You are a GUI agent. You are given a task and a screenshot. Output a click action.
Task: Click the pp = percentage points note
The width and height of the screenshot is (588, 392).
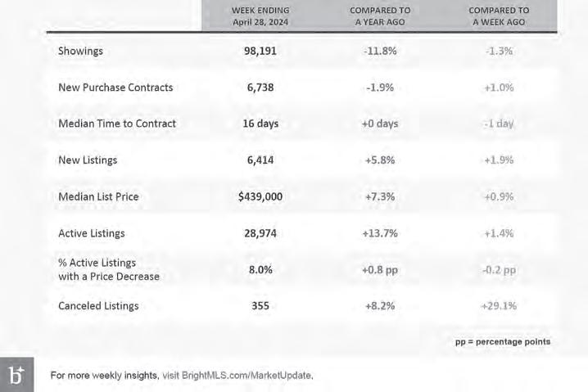pyautogui.click(x=503, y=342)
